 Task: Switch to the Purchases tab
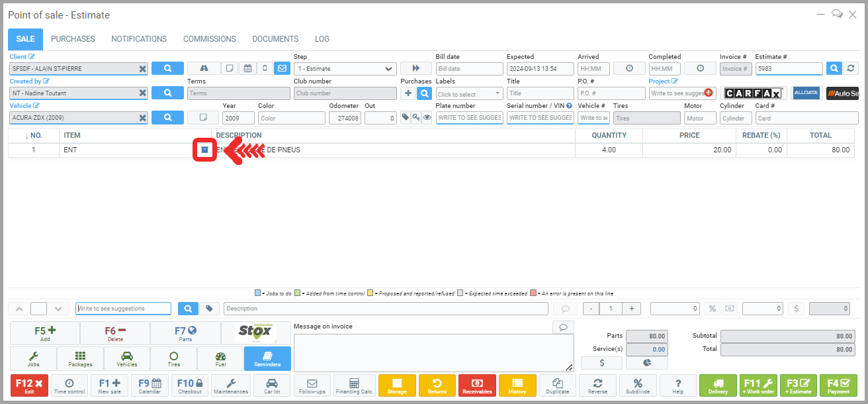click(73, 39)
